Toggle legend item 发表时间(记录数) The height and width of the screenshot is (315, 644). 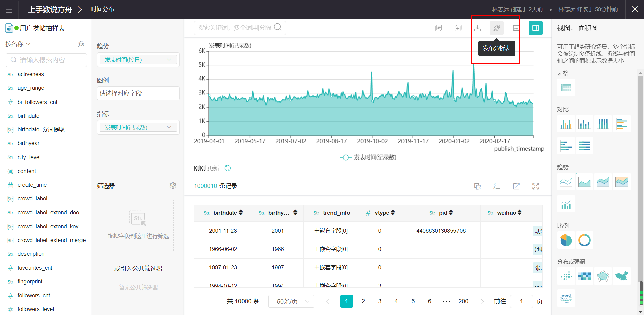pos(368,157)
